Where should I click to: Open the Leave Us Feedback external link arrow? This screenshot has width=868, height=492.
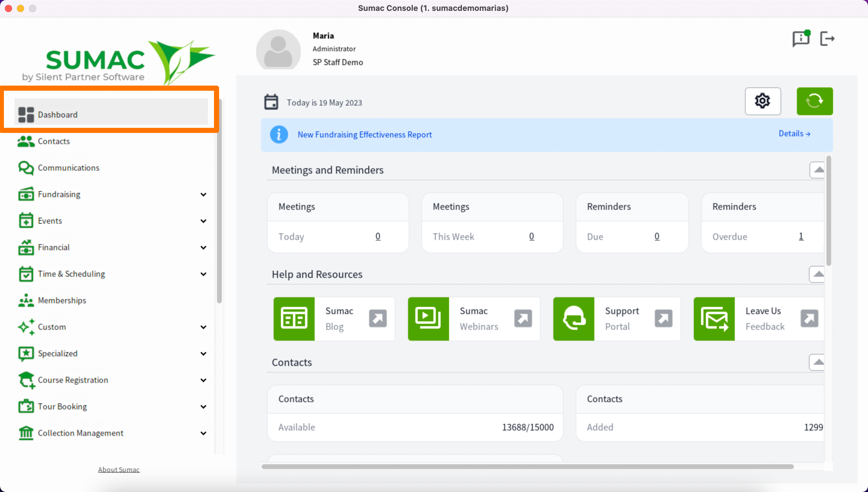pyautogui.click(x=809, y=318)
